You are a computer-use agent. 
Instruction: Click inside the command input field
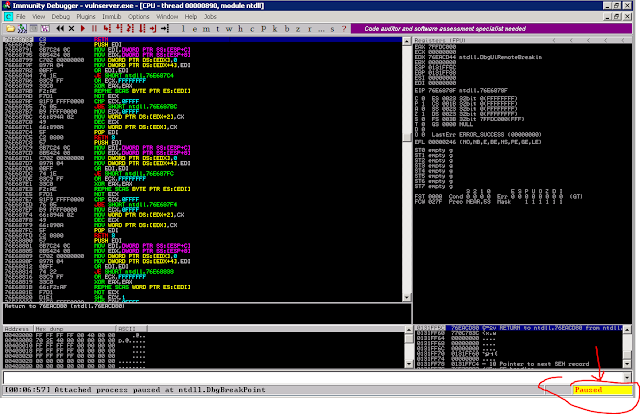tap(313, 378)
